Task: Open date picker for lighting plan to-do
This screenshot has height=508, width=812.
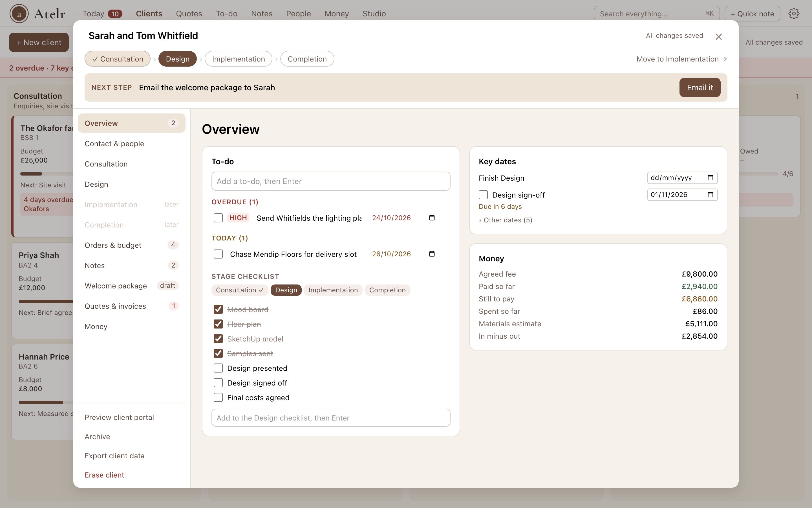Action: tap(432, 218)
